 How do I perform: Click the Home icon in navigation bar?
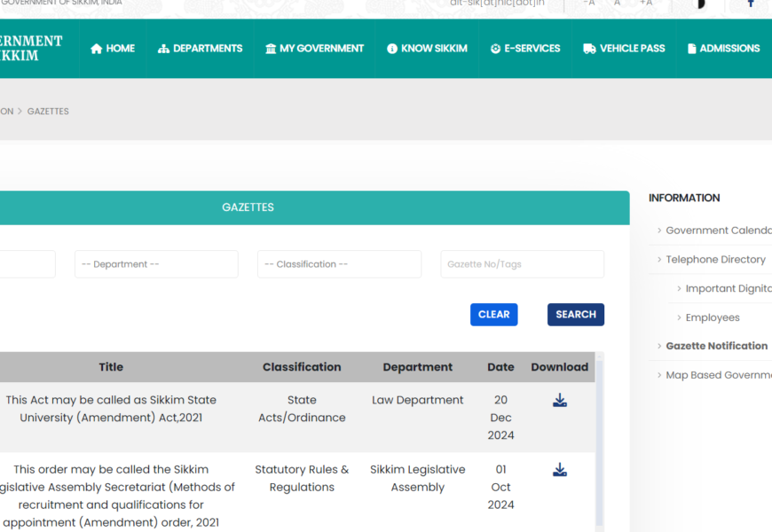(x=97, y=49)
